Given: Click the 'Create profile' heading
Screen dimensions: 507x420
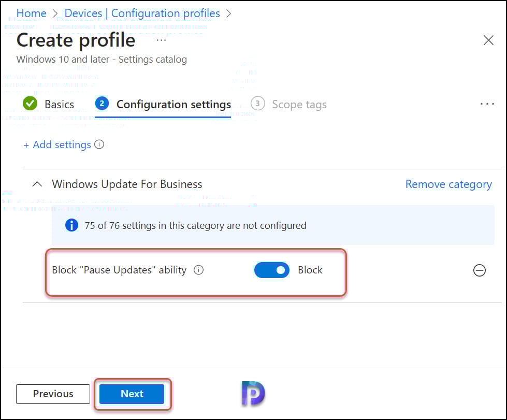Looking at the screenshot, I should 76,40.
